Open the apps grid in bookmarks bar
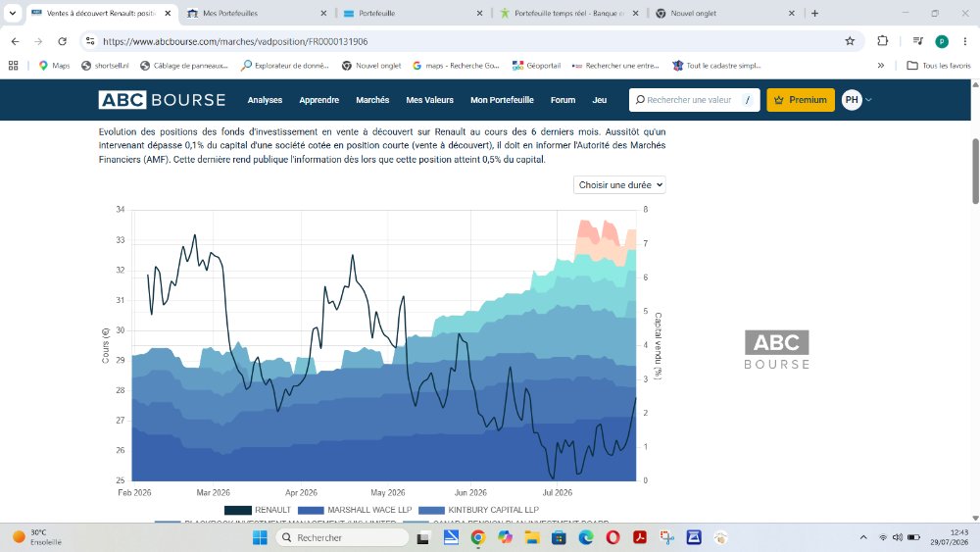Image resolution: width=980 pixels, height=552 pixels. point(13,65)
